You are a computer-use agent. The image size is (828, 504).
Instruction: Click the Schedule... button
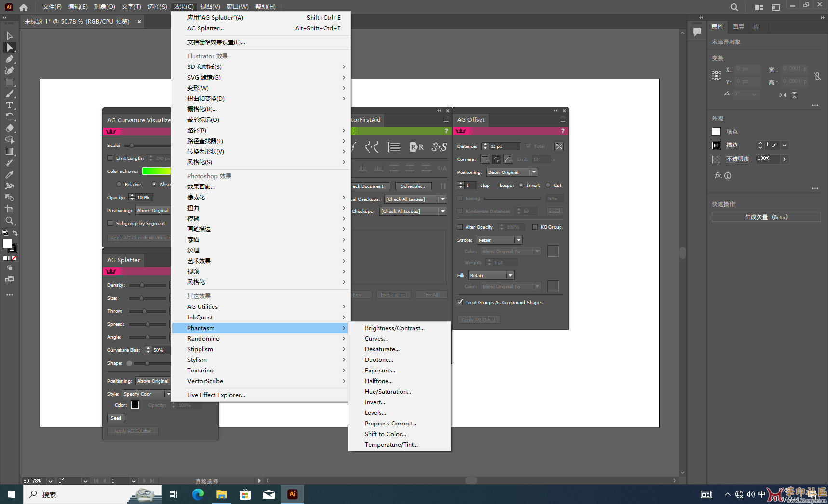pos(413,186)
